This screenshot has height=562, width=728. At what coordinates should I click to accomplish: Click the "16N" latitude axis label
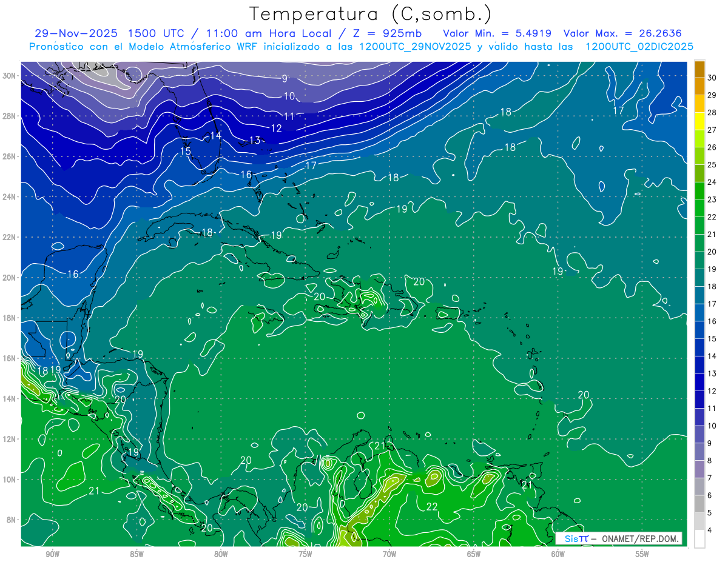point(10,358)
